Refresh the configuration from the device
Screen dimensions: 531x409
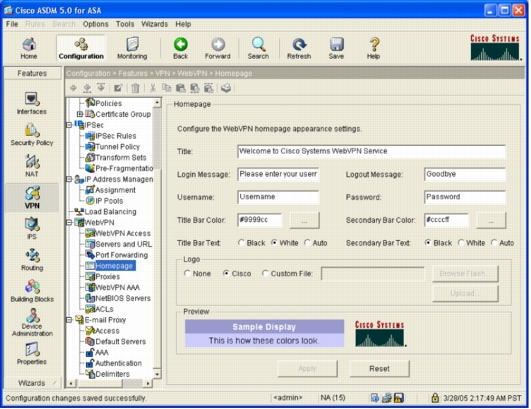299,48
